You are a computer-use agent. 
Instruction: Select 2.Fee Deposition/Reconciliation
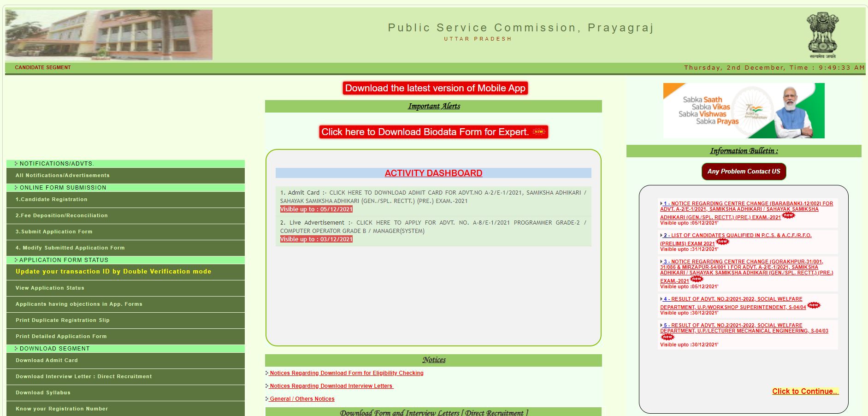[x=125, y=216]
